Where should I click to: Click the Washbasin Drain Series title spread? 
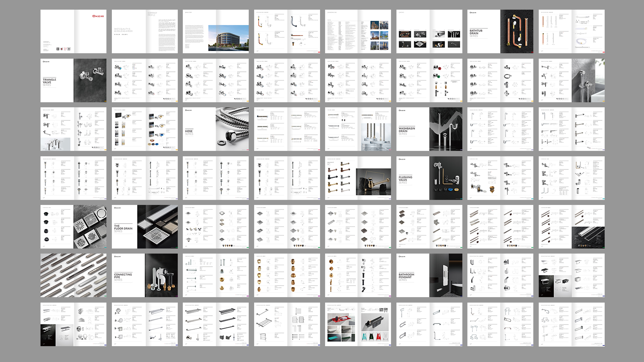pyautogui.click(x=429, y=129)
